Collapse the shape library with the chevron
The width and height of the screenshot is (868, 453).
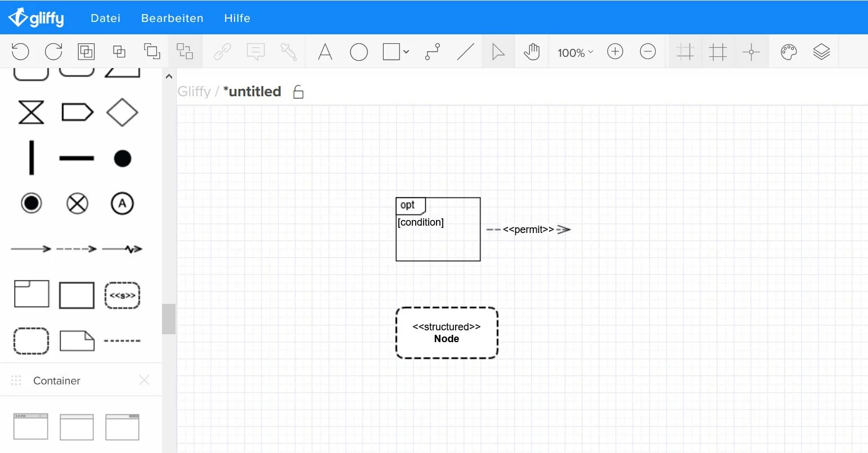(x=169, y=76)
